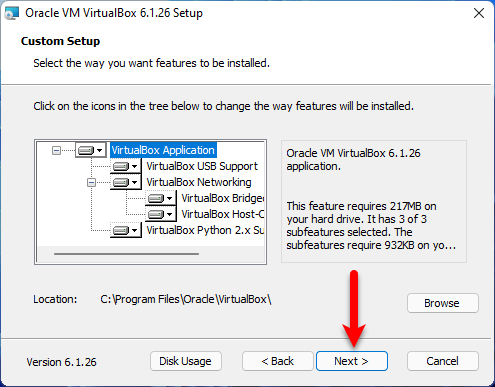The image size is (495, 387).
Task: Cancel the VirtualBox setup
Action: point(442,361)
